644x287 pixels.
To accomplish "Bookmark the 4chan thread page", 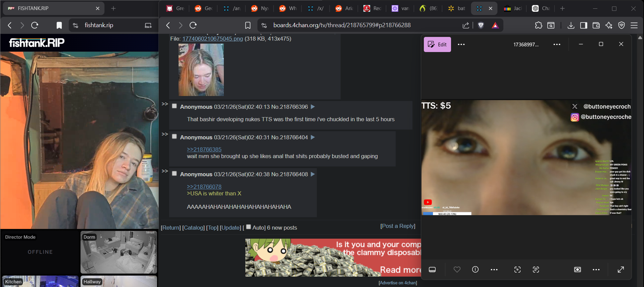I will pyautogui.click(x=248, y=25).
